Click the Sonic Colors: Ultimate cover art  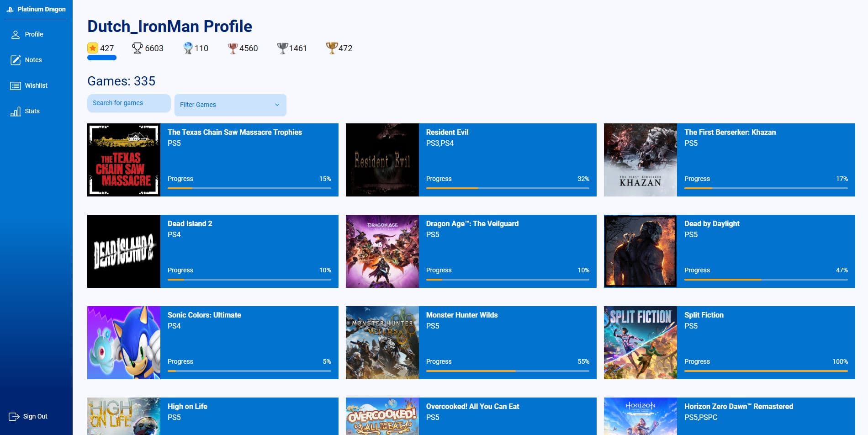[124, 343]
